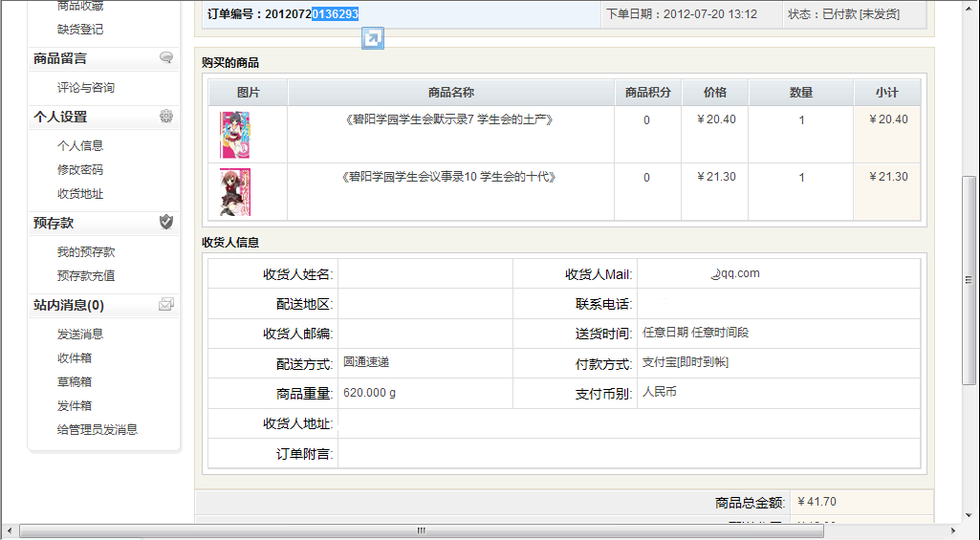Open the 发件箱 outbox
Image resolution: width=980 pixels, height=540 pixels.
pos(75,405)
